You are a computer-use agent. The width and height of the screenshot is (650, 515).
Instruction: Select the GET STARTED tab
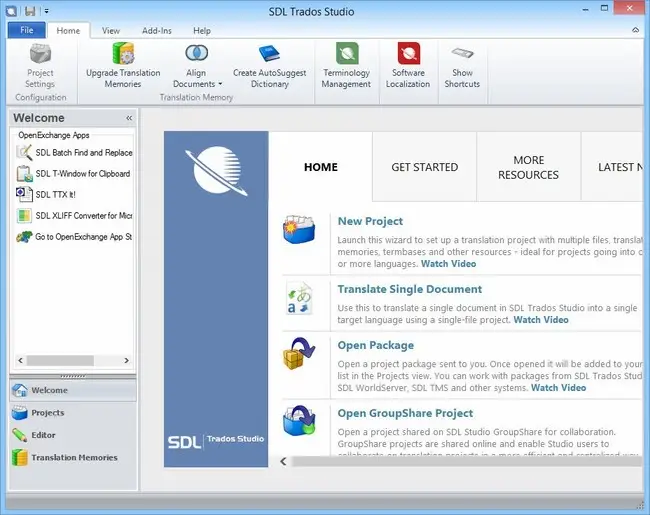tap(424, 167)
